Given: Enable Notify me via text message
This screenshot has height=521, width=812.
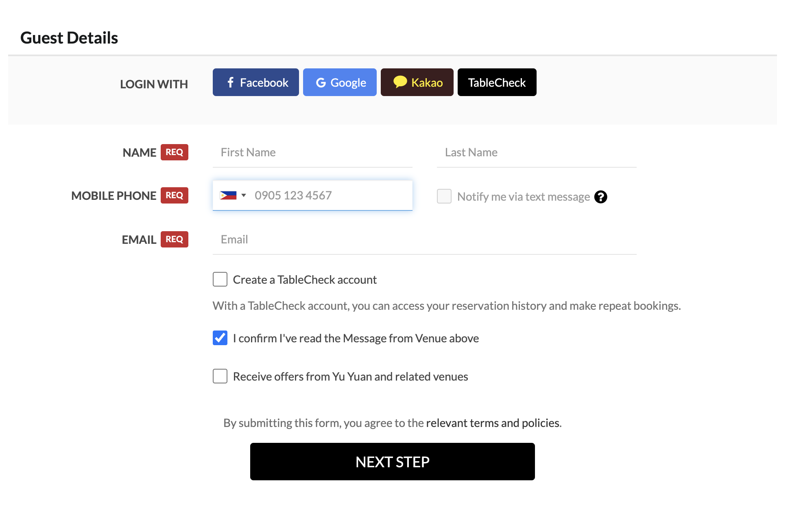Looking at the screenshot, I should (x=444, y=196).
